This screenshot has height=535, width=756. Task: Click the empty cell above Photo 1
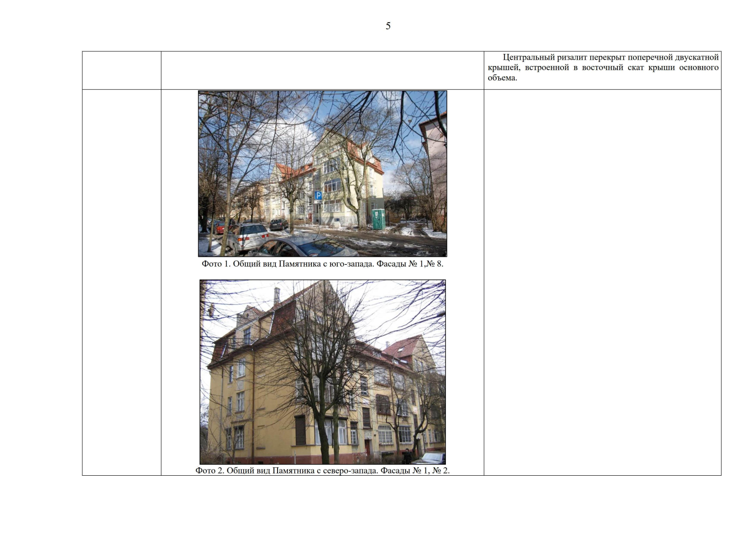[x=323, y=70]
